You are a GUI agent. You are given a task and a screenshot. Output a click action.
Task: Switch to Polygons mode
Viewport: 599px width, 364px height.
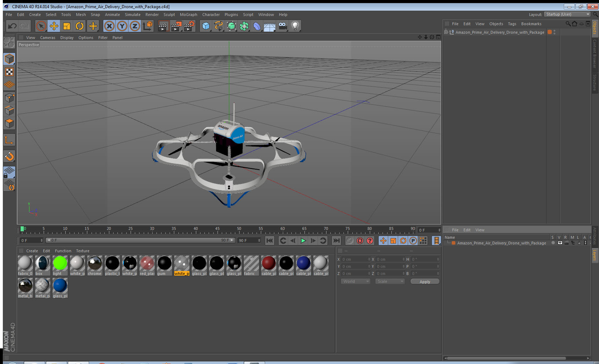point(9,123)
